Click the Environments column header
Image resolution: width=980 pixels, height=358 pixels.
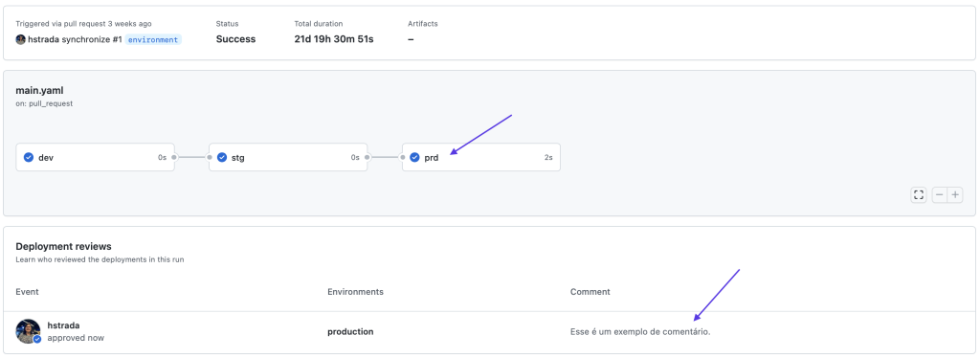coord(356,292)
